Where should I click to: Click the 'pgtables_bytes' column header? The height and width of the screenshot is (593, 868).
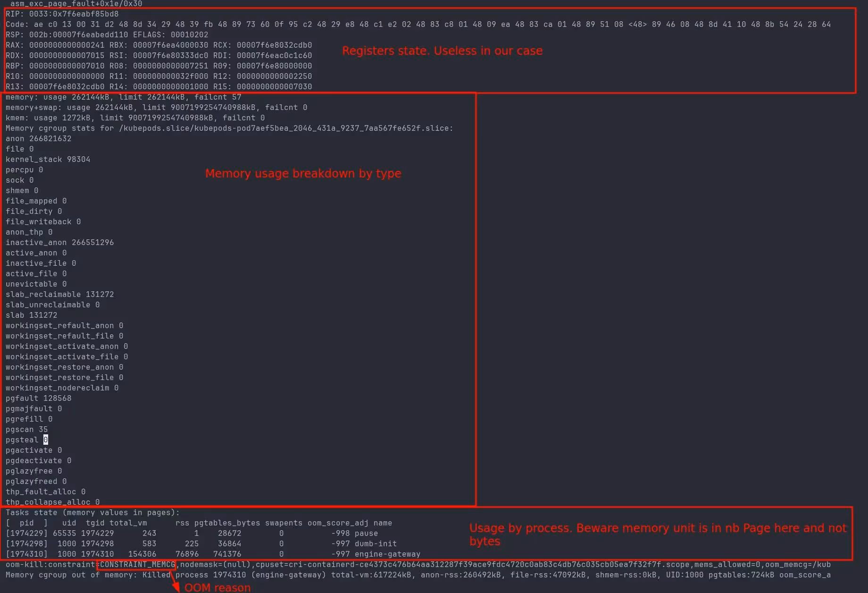pos(227,523)
